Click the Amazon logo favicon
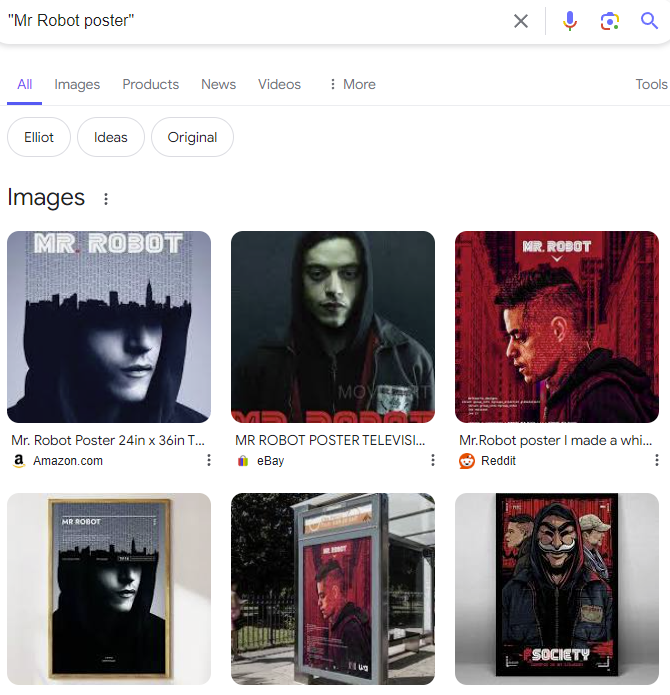The height and width of the screenshot is (695, 670). (19, 461)
